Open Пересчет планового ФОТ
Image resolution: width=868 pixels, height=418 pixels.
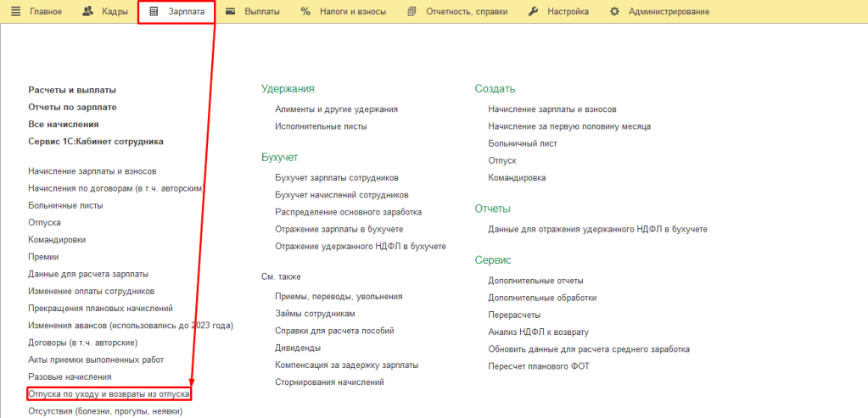tap(539, 366)
